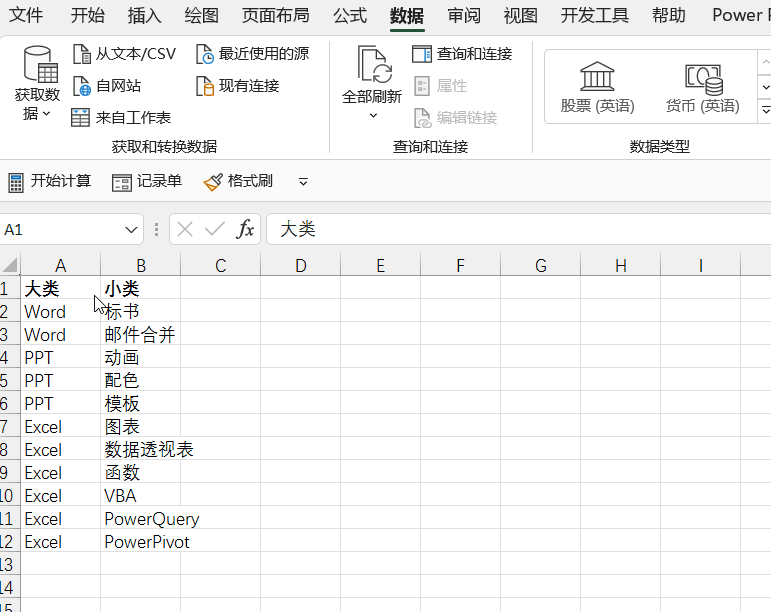This screenshot has height=612, width=771.
Task: Switch to 页面布局 tab
Action: [x=276, y=15]
